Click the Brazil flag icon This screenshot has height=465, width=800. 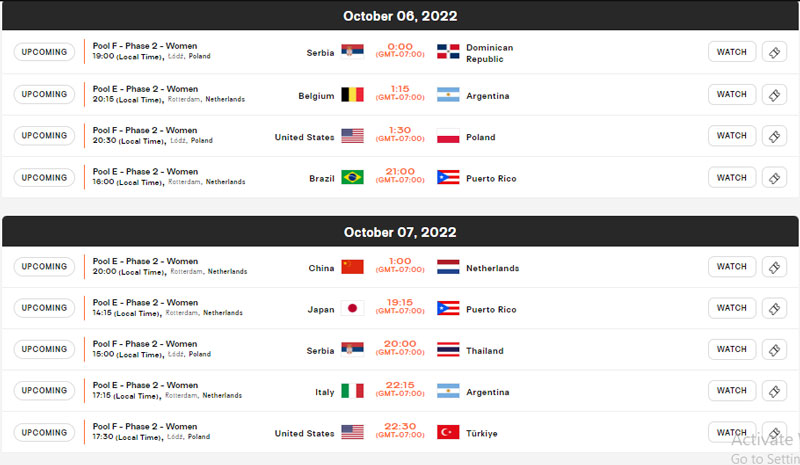(353, 177)
